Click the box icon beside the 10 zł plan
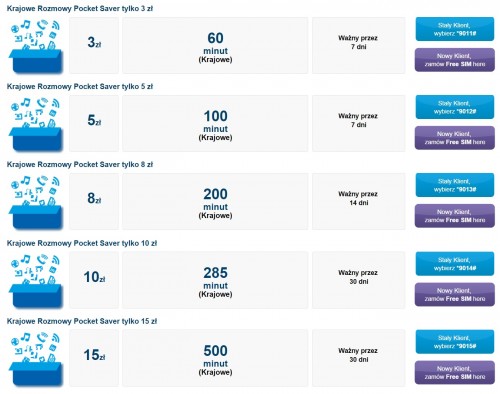Image resolution: width=500 pixels, height=394 pixels. [x=36, y=281]
